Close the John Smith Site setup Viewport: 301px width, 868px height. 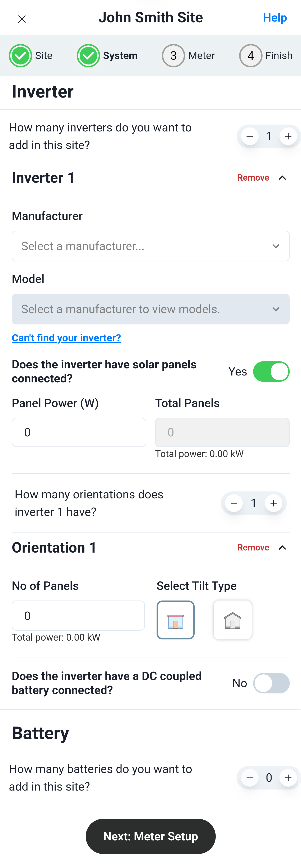tap(22, 19)
